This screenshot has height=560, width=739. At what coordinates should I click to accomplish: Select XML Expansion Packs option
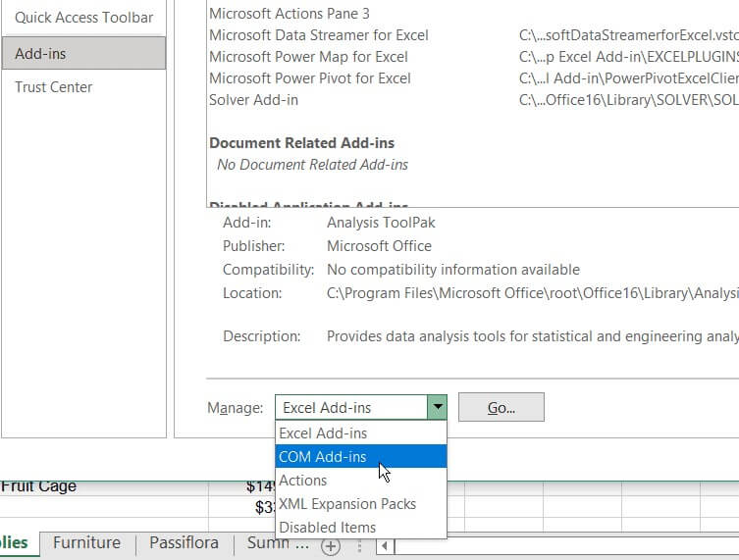click(x=361, y=503)
